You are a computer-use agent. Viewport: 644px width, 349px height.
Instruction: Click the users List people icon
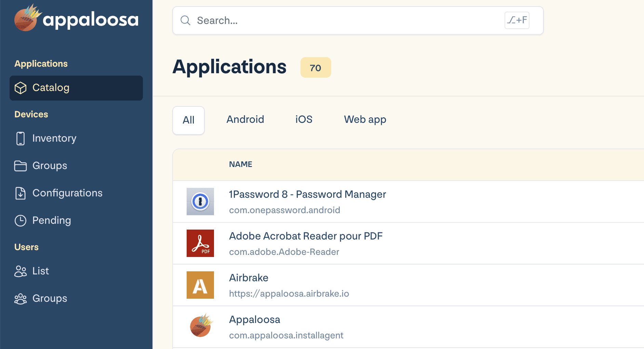tap(21, 271)
